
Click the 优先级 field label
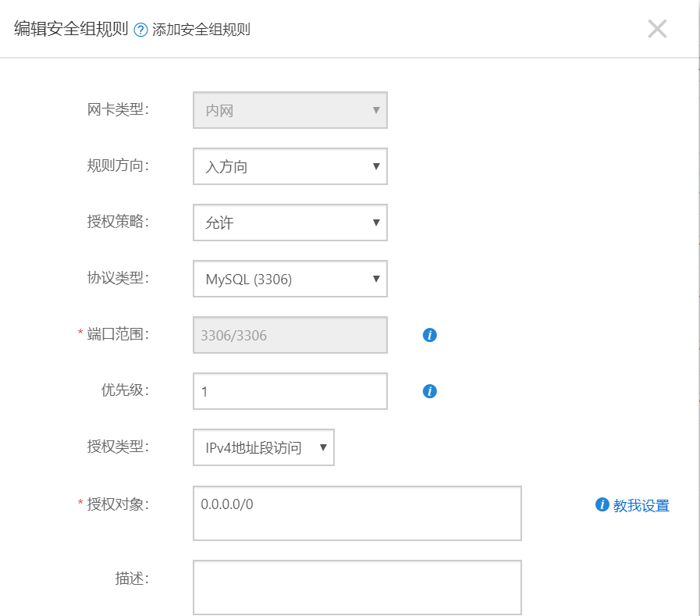[125, 390]
